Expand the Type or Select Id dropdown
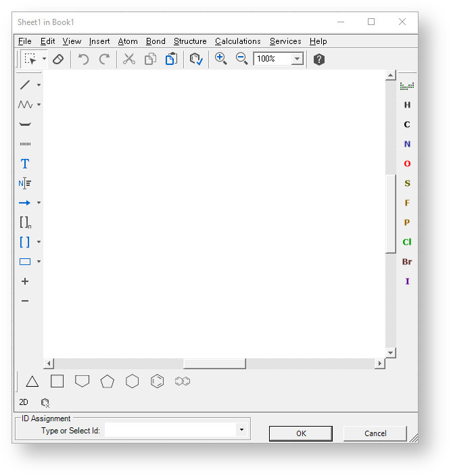This screenshot has height=476, width=451. (241, 430)
